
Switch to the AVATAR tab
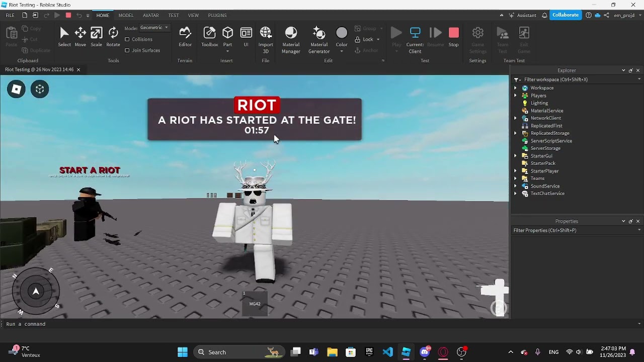tap(150, 15)
